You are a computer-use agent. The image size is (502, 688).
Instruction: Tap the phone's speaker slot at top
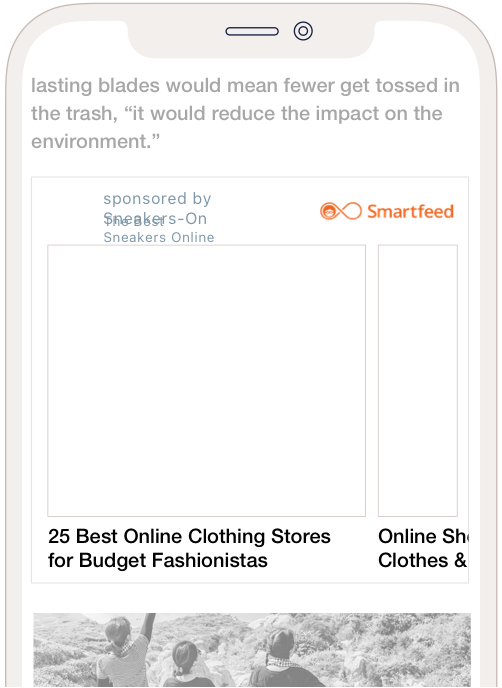252,31
